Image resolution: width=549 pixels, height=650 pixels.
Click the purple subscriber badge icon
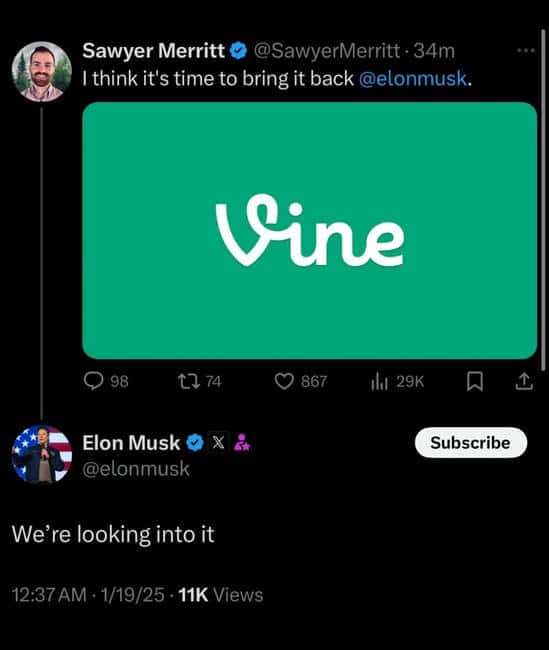click(x=242, y=442)
